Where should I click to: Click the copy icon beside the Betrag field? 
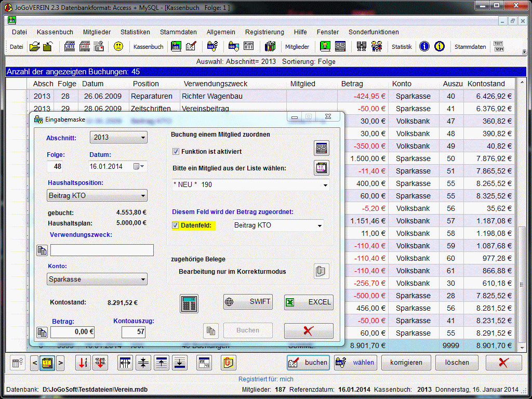pos(42,332)
